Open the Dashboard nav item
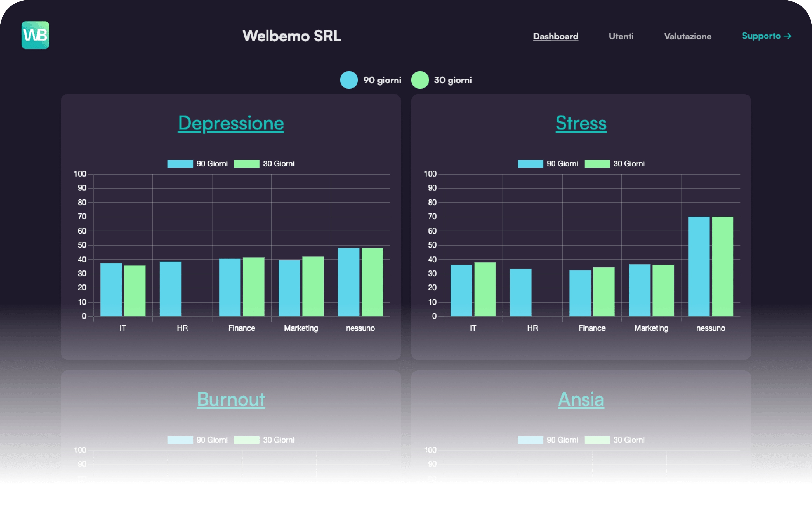The height and width of the screenshot is (508, 812). coord(555,36)
